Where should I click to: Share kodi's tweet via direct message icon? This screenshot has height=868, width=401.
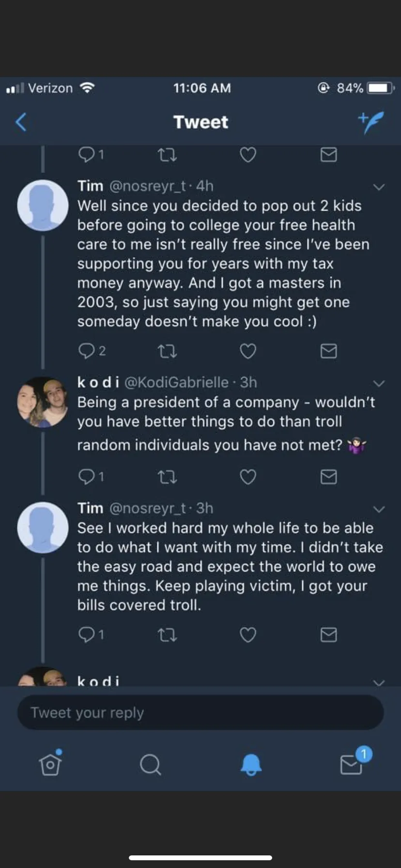point(329,477)
